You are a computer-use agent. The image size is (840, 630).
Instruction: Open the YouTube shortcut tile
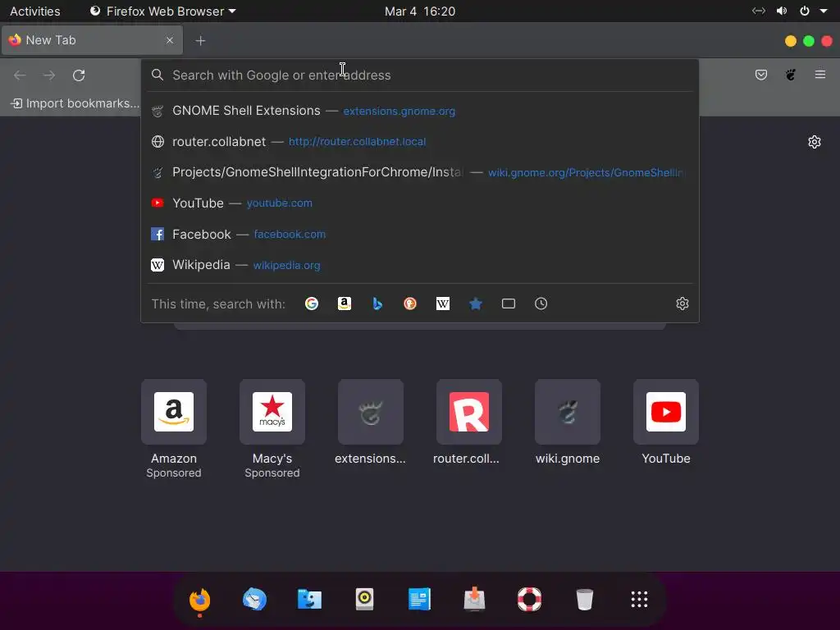tap(666, 412)
